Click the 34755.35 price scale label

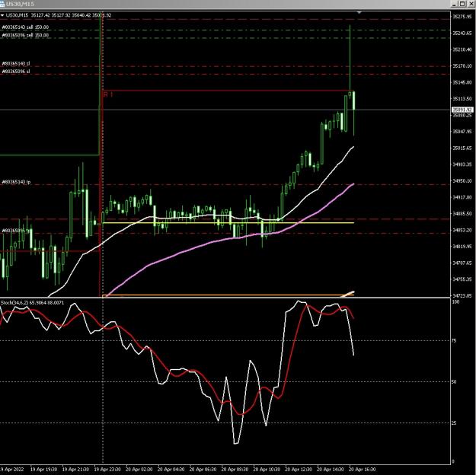462,279
